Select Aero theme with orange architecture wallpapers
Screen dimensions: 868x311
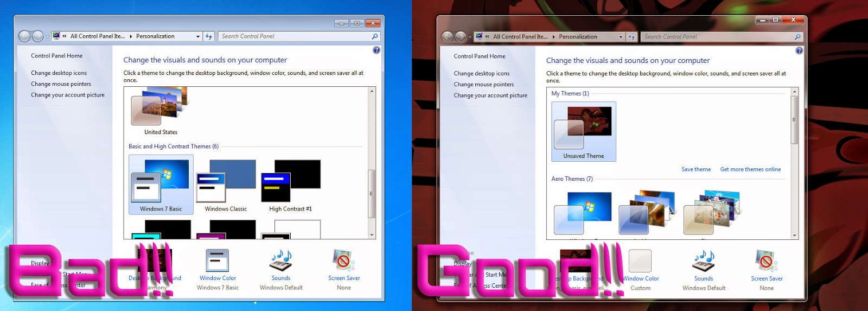click(x=647, y=213)
